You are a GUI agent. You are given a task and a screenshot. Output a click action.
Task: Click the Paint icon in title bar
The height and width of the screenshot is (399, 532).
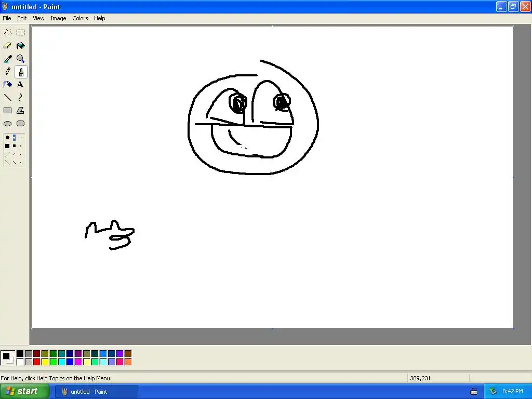(x=5, y=6)
